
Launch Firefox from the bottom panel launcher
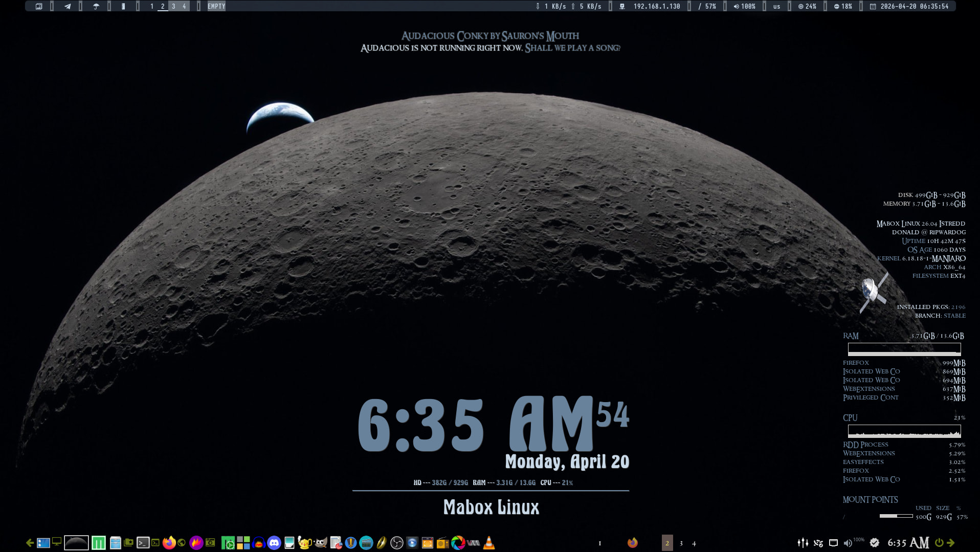coord(169,543)
